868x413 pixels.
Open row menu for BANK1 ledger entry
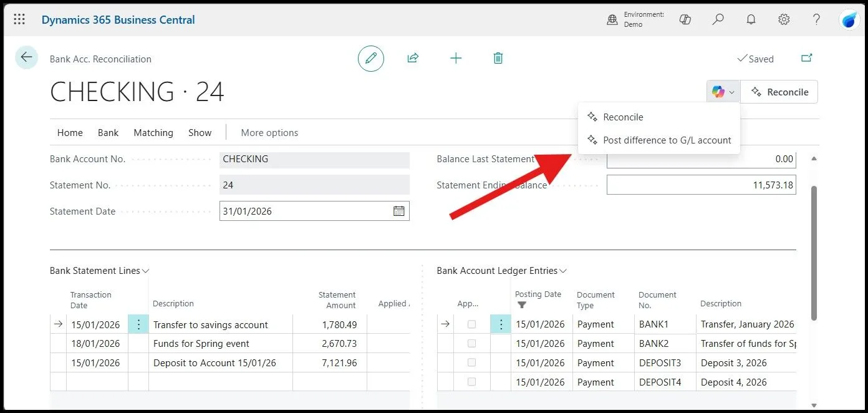[501, 324]
